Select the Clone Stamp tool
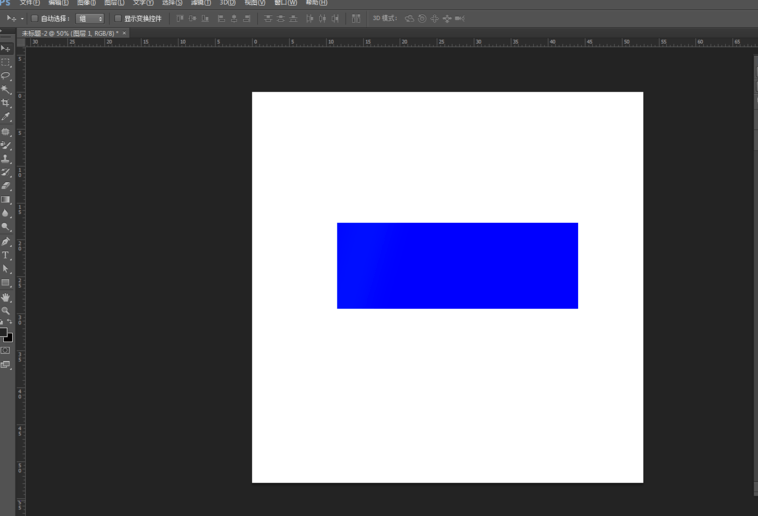This screenshot has height=516, width=758. tap(6, 159)
